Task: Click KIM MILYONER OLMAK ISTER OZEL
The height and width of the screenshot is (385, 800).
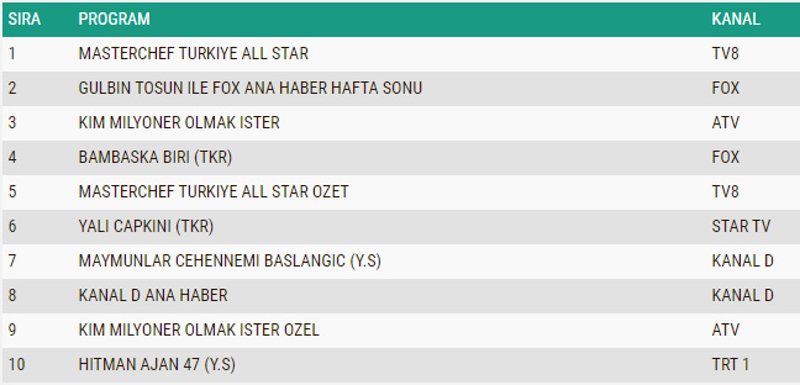Action: click(199, 330)
